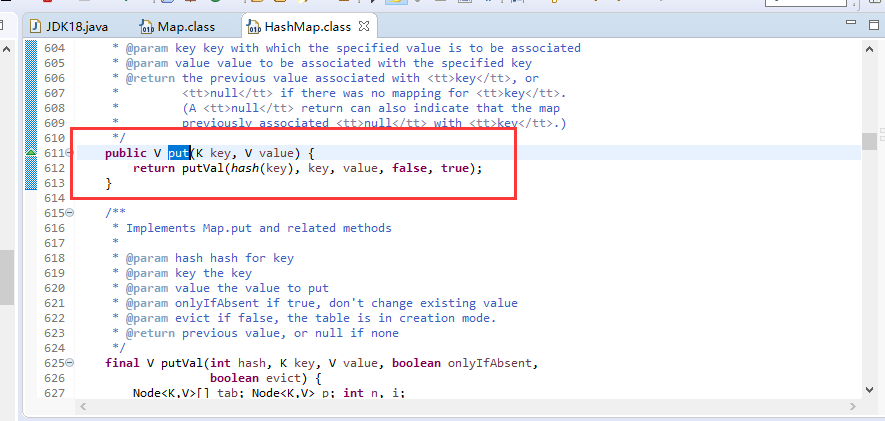
Task: Click the public keyword on line 611
Action: pyautogui.click(x=126, y=153)
